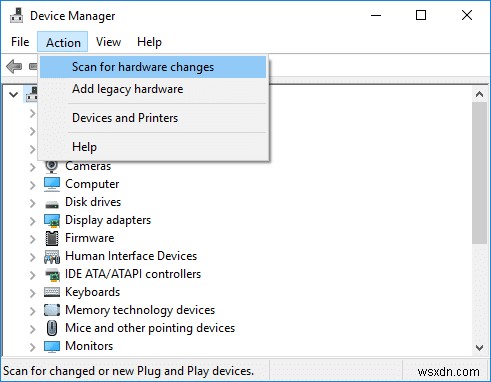Click the scrollbar down arrow
The width and height of the screenshot is (491, 382).
479,348
